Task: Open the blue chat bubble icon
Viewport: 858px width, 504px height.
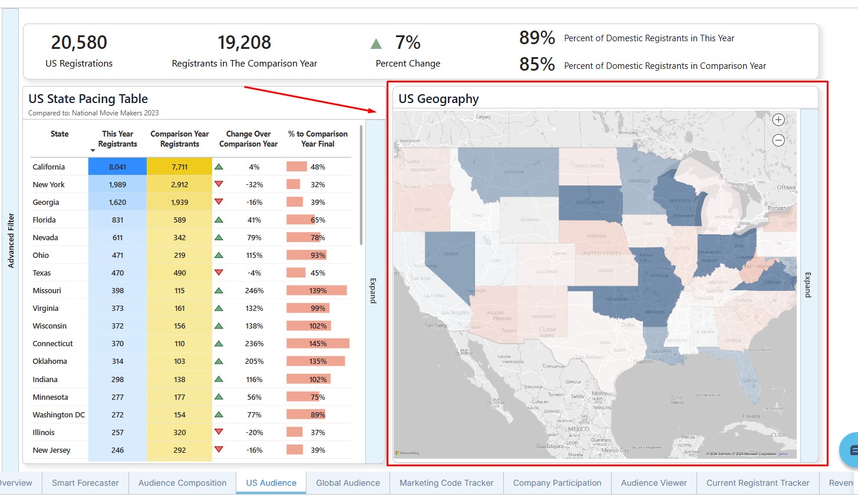Action: point(850,450)
